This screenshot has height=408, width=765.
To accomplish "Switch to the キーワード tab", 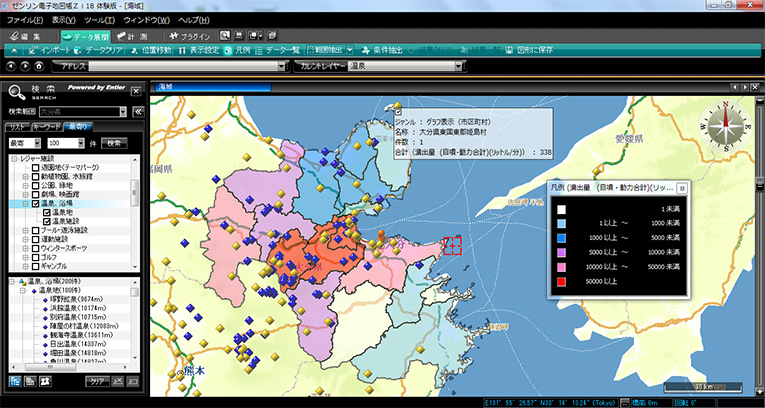I will click(47, 126).
